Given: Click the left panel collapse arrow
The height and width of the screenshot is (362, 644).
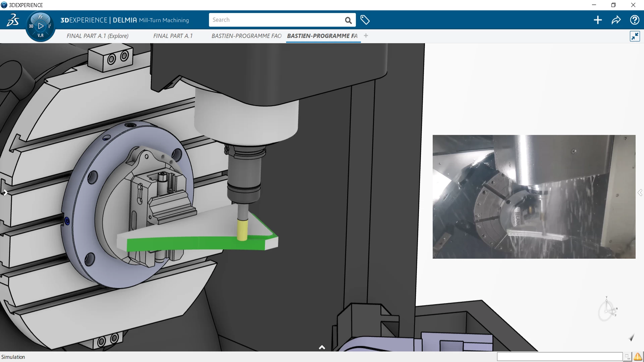Looking at the screenshot, I should click(4, 193).
